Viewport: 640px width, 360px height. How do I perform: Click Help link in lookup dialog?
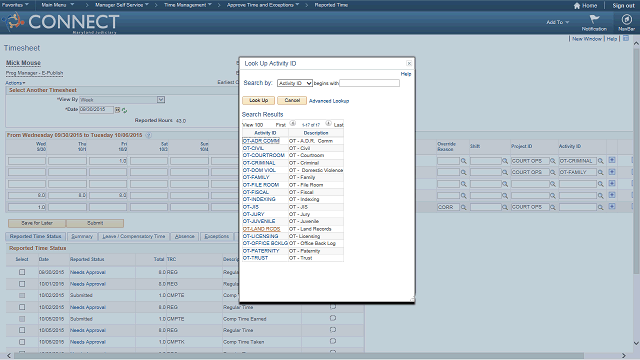[x=406, y=74]
